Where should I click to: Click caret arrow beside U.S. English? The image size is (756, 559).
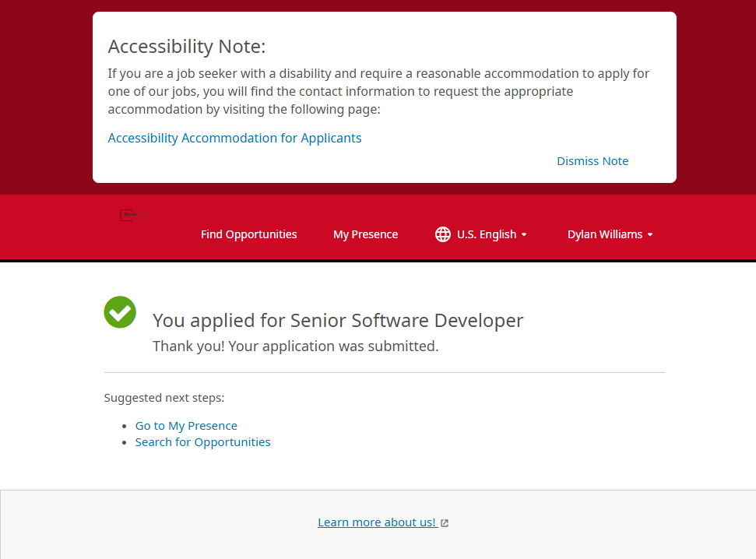524,234
